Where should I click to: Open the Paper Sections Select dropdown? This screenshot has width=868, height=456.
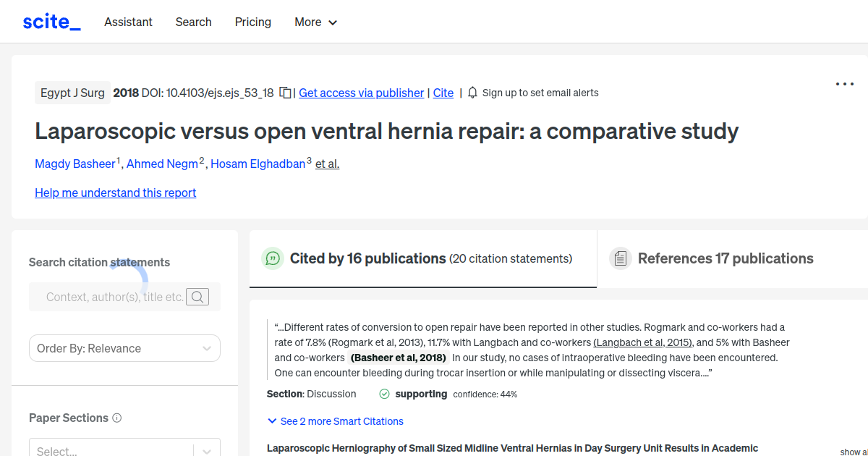point(124,449)
